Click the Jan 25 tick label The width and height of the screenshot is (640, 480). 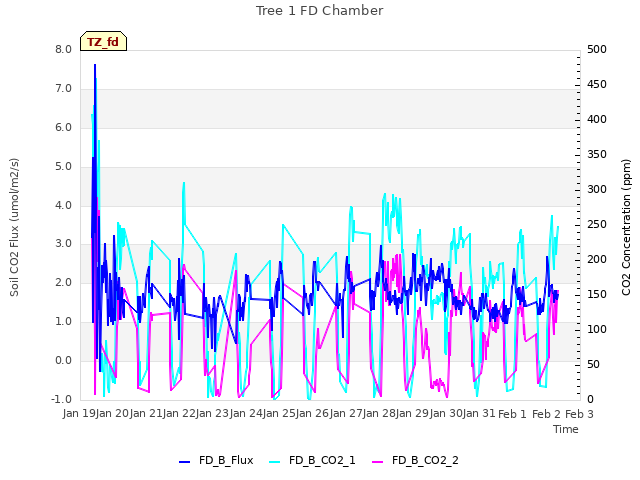pos(279,414)
